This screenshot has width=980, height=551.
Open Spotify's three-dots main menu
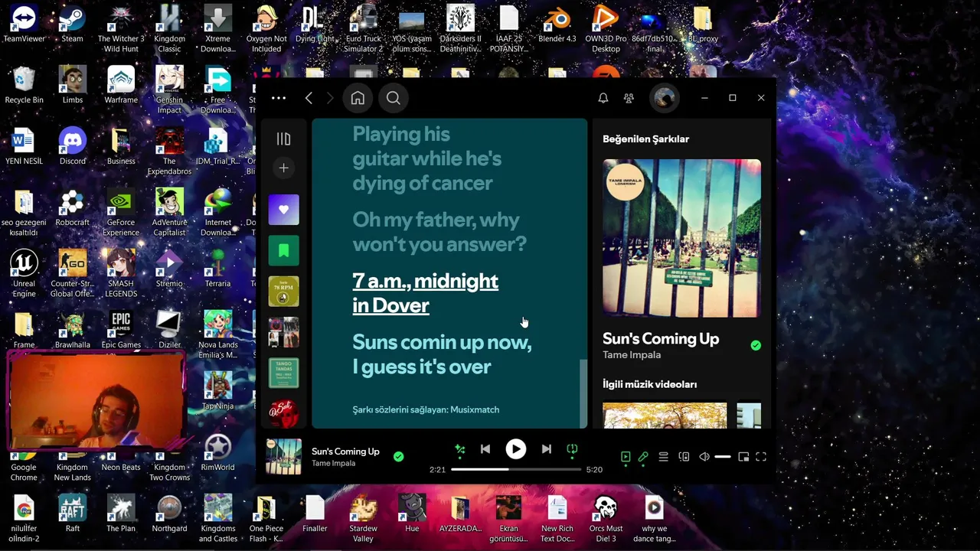(279, 98)
